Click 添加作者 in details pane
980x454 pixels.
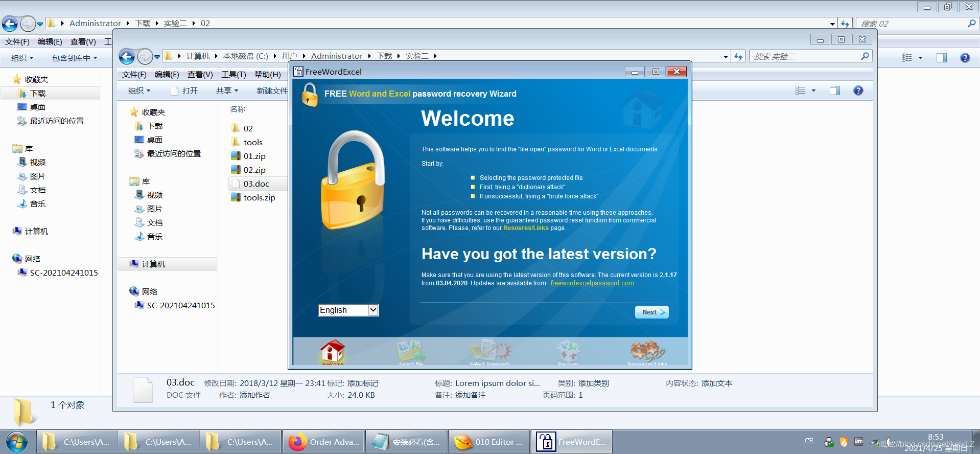[254, 395]
